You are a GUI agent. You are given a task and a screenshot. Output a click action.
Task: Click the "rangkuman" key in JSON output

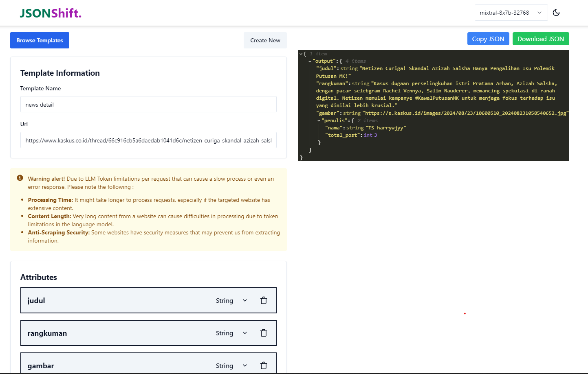pos(333,83)
